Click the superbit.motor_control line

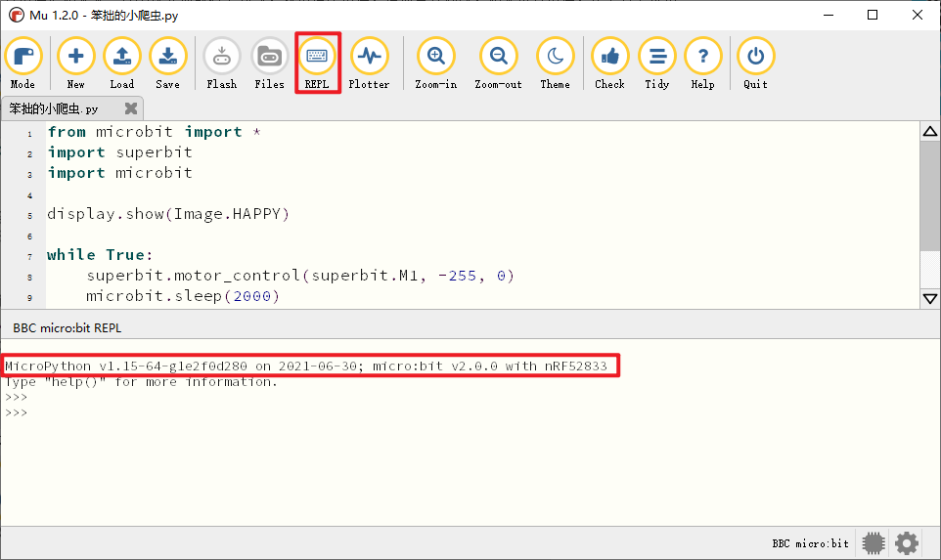(x=300, y=276)
